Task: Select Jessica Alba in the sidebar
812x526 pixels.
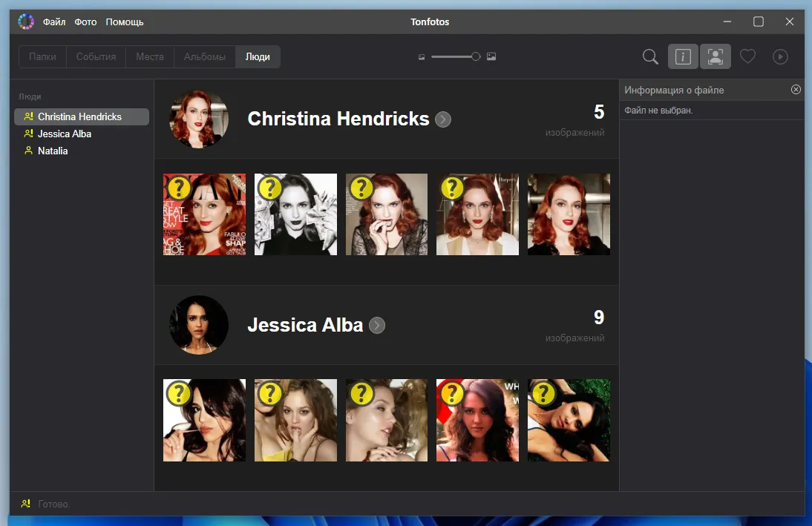Action: [65, 134]
